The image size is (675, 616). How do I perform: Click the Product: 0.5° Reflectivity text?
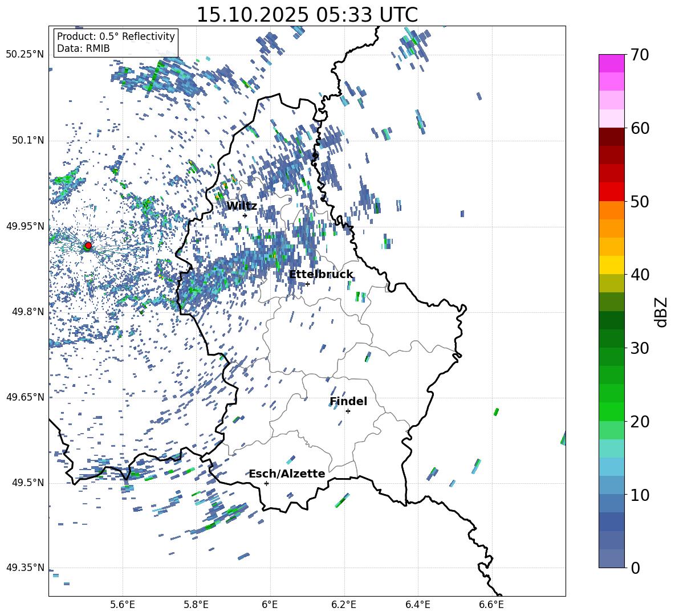pos(116,36)
